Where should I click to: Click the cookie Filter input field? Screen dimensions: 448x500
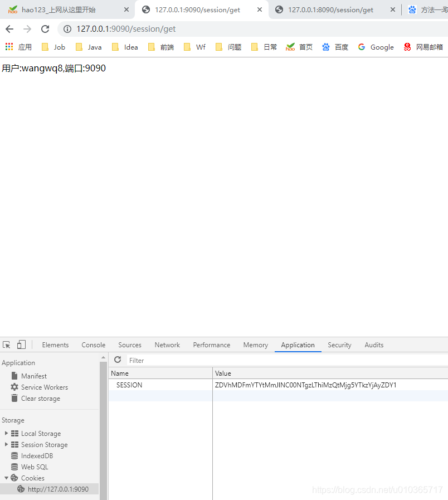coord(156,360)
